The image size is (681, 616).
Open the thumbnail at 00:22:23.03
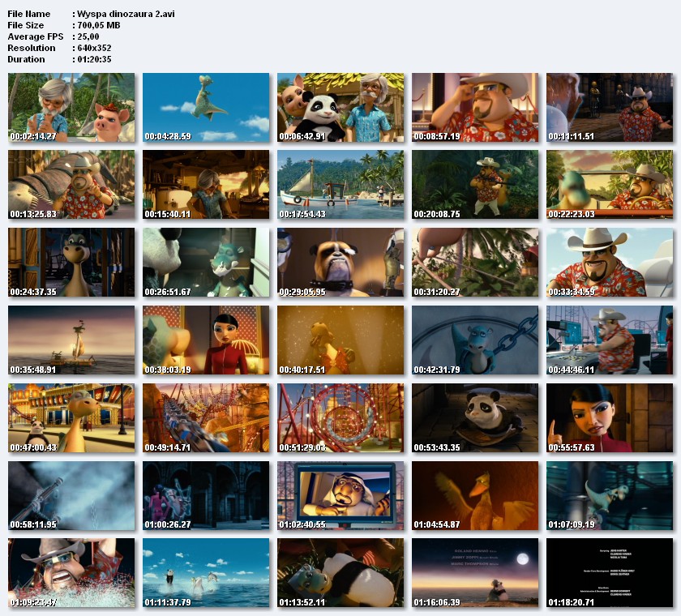coord(610,185)
